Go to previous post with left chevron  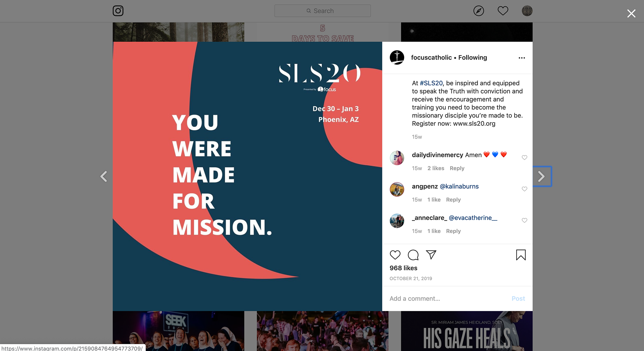click(104, 176)
